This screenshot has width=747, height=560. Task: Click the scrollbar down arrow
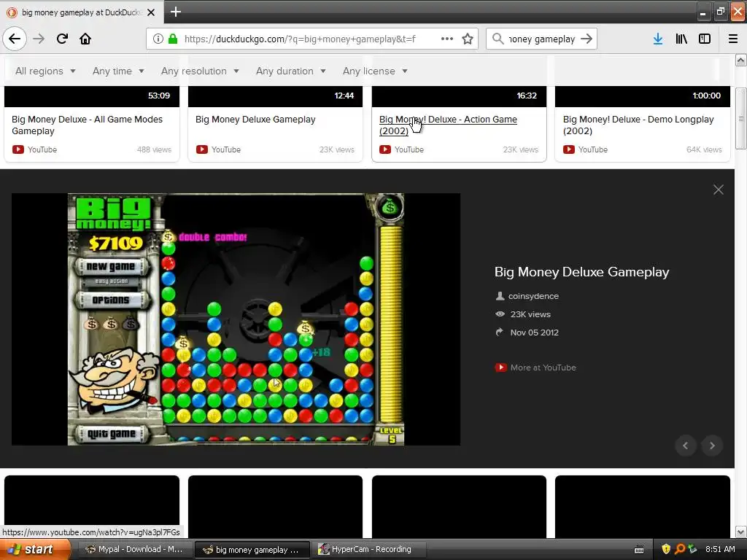(741, 532)
